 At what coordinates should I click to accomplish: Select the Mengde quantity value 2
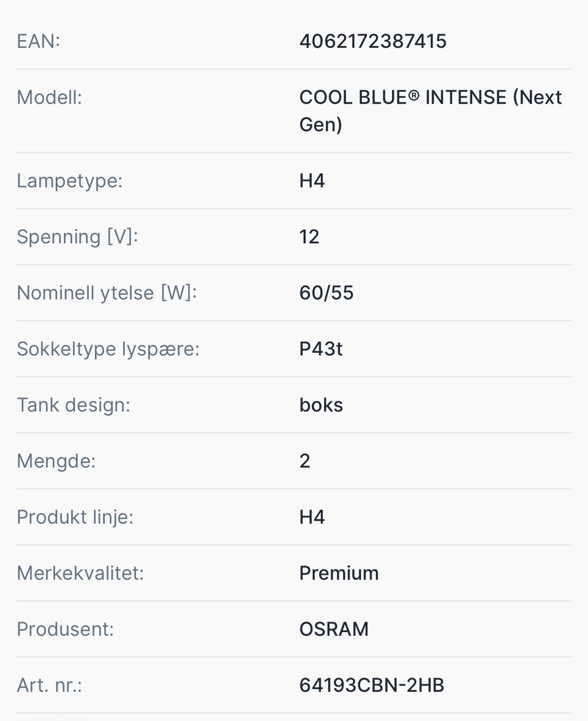click(x=305, y=461)
